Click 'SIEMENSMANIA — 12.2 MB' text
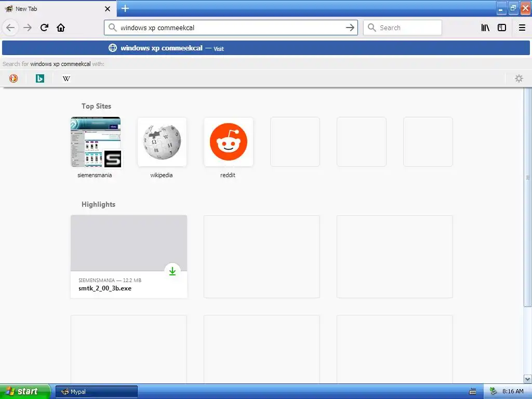Screen dimensions: 532x399 click(110, 280)
